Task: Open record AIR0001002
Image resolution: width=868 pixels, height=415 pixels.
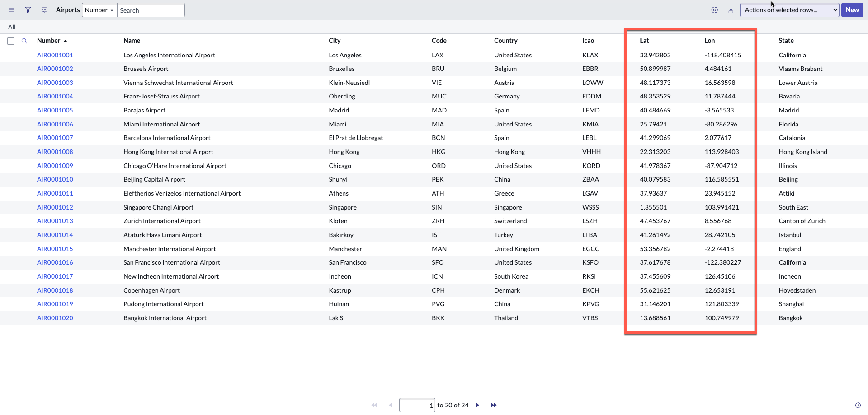Action: pos(55,69)
